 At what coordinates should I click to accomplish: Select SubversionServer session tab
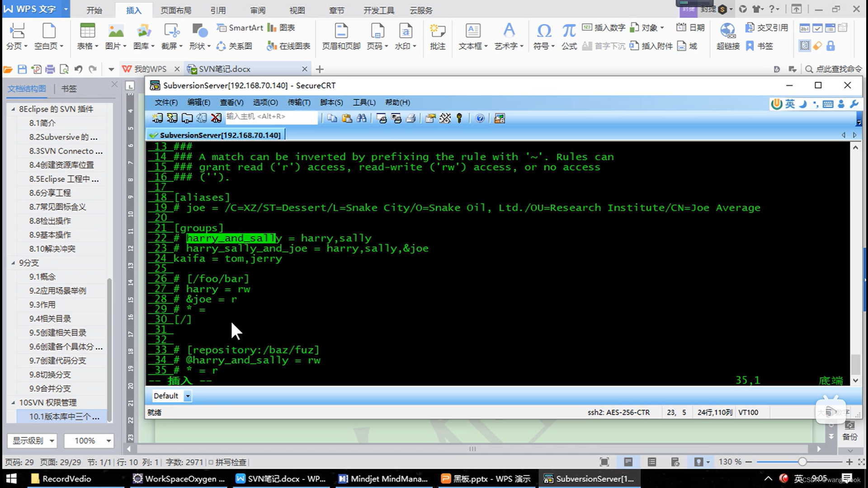coord(215,135)
